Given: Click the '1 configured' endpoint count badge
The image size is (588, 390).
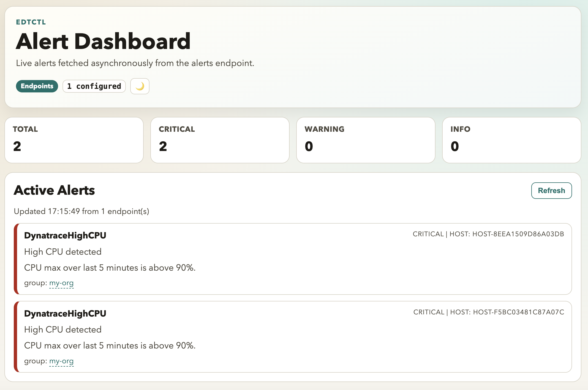Looking at the screenshot, I should coord(94,86).
